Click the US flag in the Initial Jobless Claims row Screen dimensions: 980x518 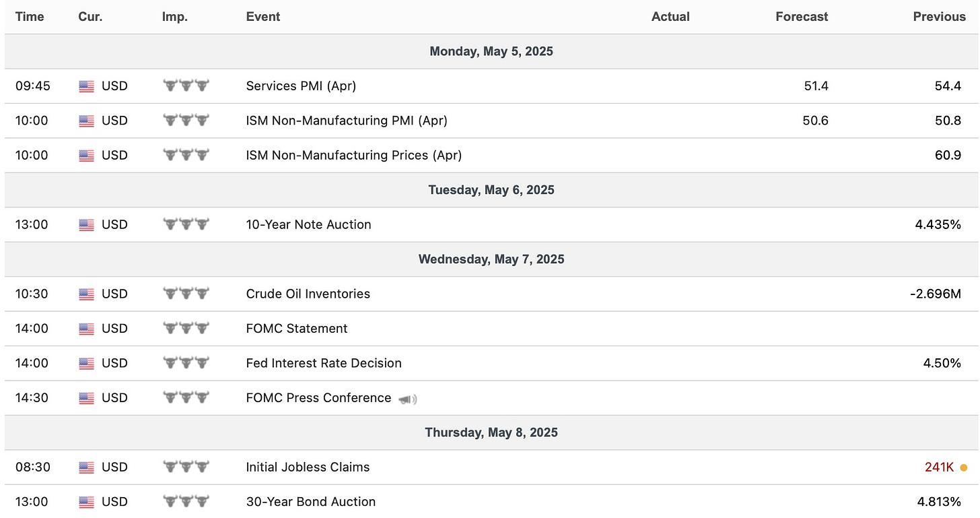pos(86,467)
